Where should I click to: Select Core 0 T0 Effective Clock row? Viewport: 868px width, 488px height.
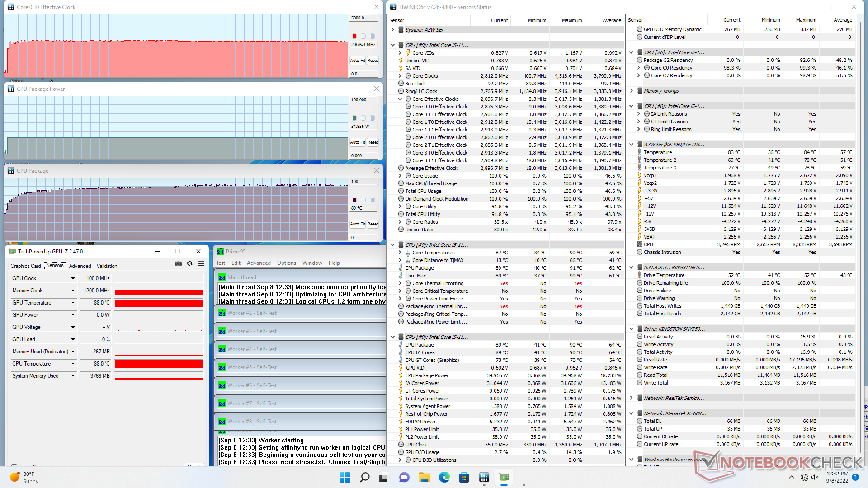pos(439,107)
